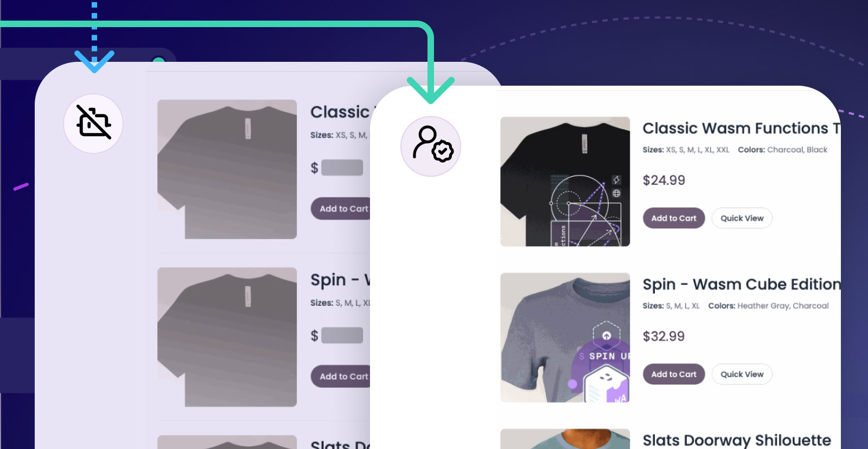Click the green arrow pointing down
868x449 pixels.
(x=431, y=65)
